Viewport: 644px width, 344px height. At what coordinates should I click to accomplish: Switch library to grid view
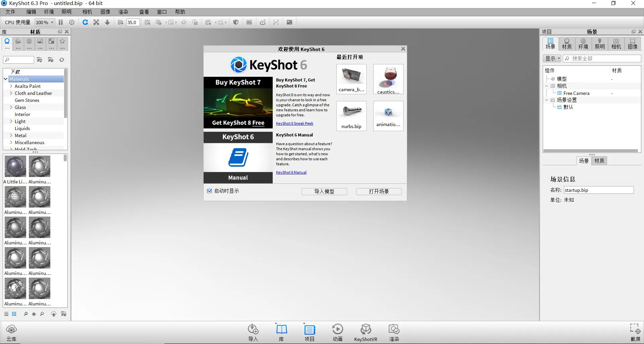tap(14, 314)
